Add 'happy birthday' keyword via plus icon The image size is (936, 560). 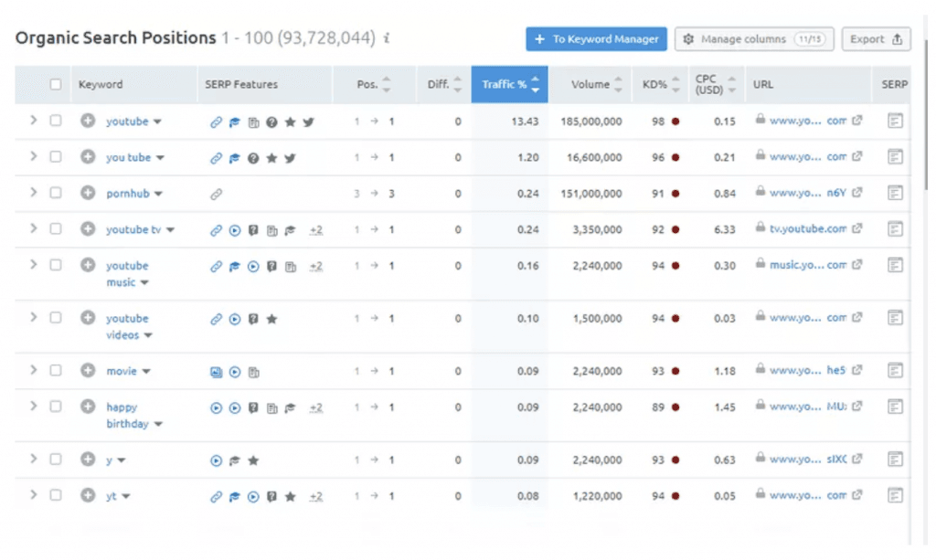click(x=88, y=407)
